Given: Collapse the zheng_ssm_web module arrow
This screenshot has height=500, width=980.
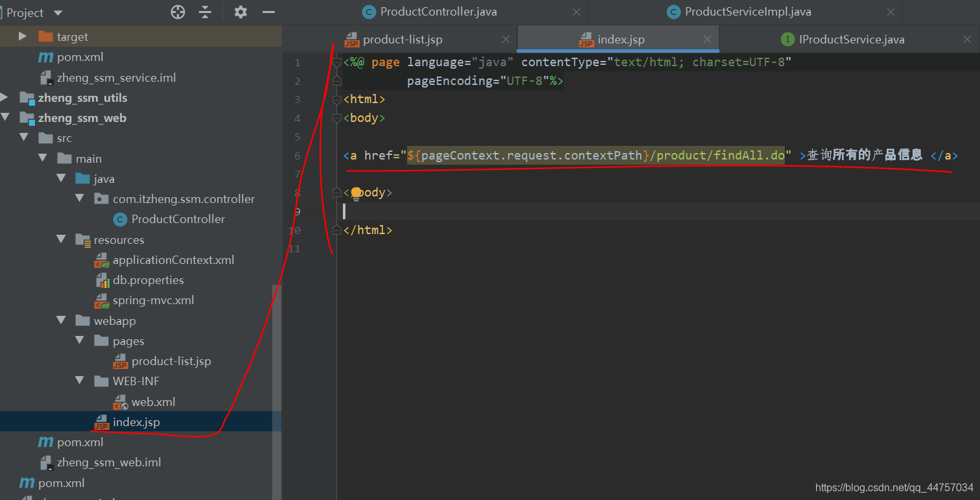Looking at the screenshot, I should (5, 118).
